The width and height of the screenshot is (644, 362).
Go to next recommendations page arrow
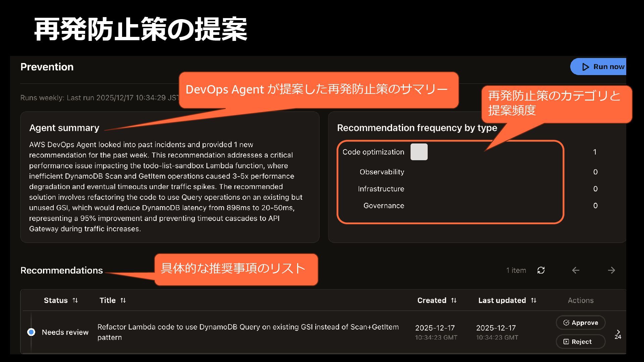pyautogui.click(x=611, y=270)
